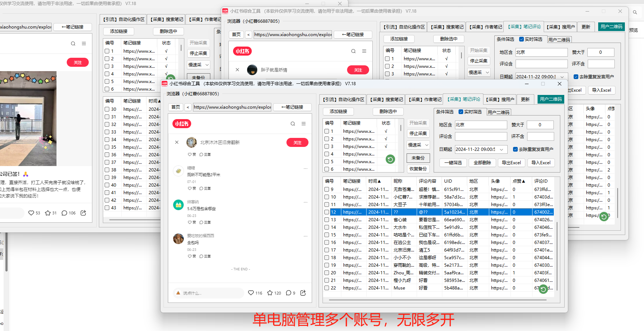Screen dimensions: 644x331
Task: Expand the 日期起 date picker
Action: tap(501, 149)
